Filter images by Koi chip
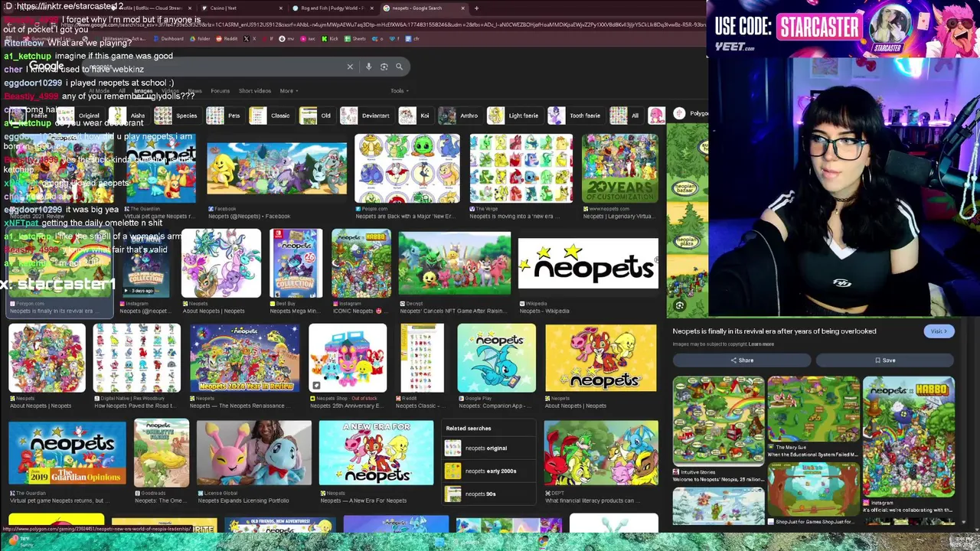The image size is (980, 551). pyautogui.click(x=416, y=116)
